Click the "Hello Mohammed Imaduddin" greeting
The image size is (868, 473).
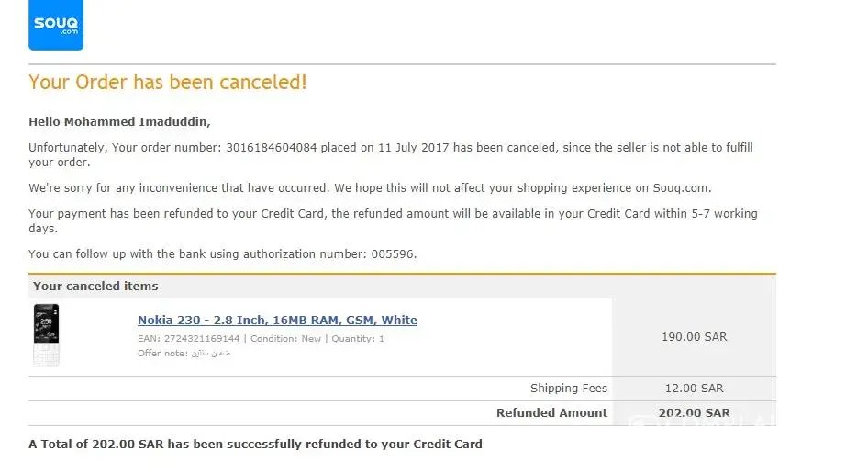pos(119,121)
